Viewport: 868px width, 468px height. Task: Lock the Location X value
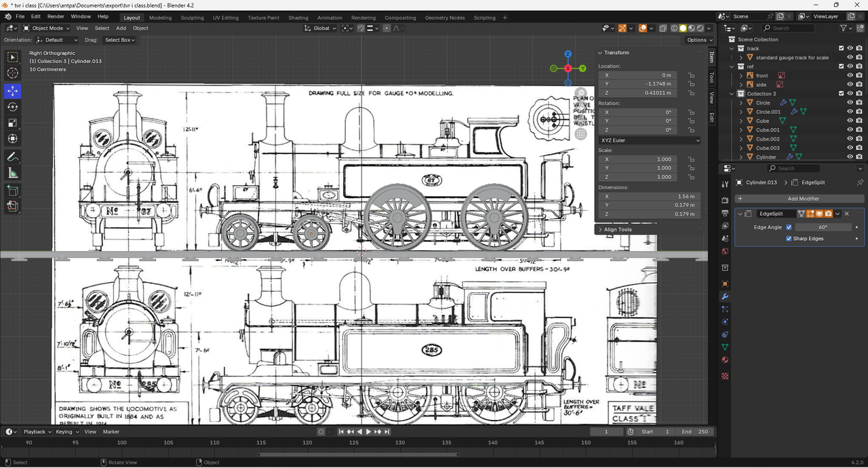tap(691, 75)
